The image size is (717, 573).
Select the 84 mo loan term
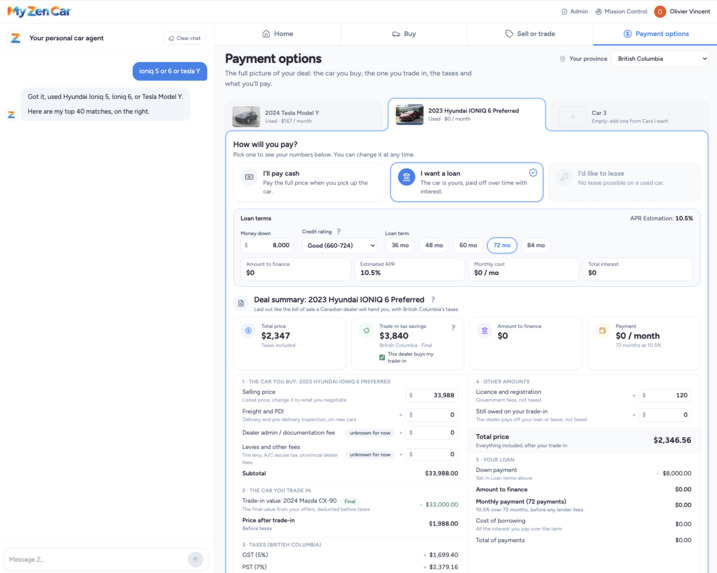(536, 245)
